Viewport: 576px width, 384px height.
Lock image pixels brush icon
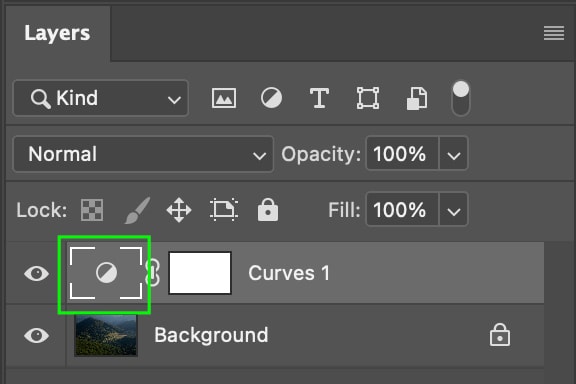137,210
